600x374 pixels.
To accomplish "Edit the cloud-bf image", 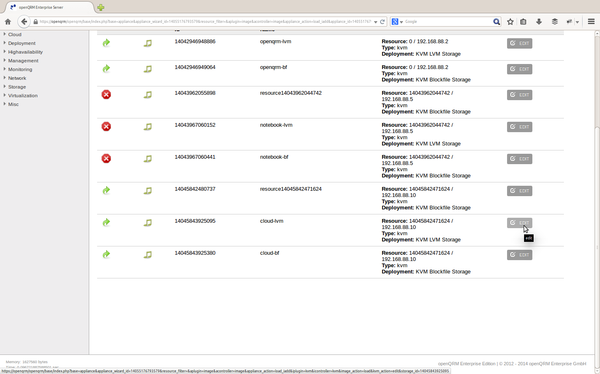I will [x=519, y=255].
